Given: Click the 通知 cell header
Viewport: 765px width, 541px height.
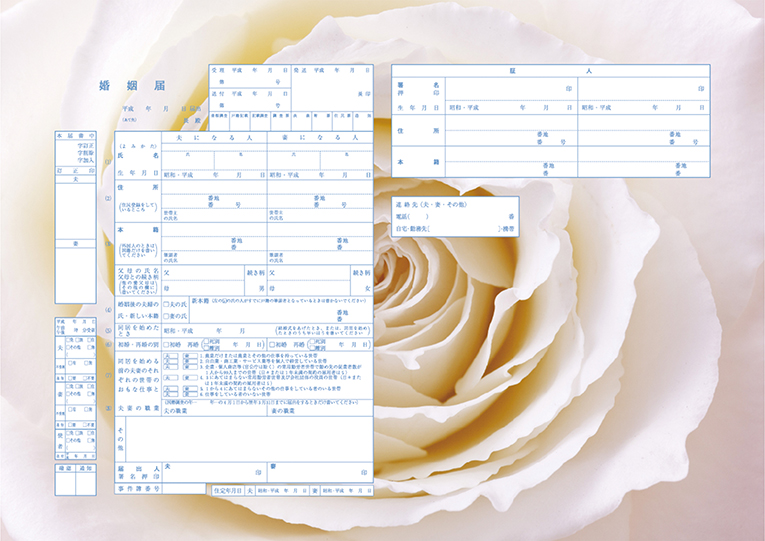Looking at the screenshot, I should tap(86, 468).
